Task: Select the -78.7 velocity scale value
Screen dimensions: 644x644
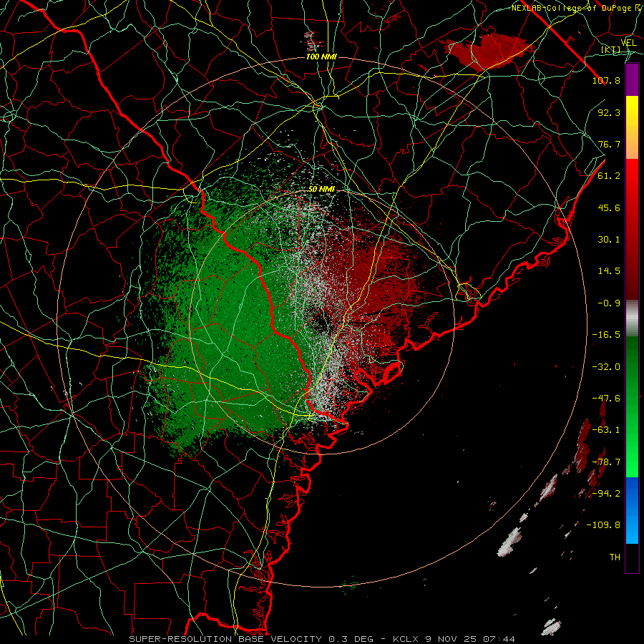Action: (x=606, y=462)
